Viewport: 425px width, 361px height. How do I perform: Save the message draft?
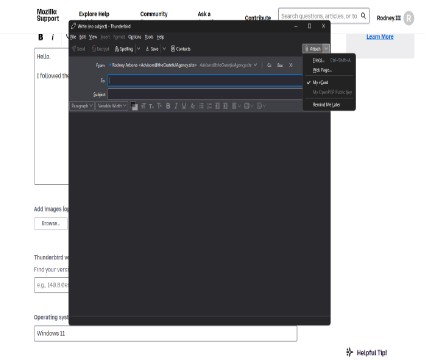[x=152, y=49]
